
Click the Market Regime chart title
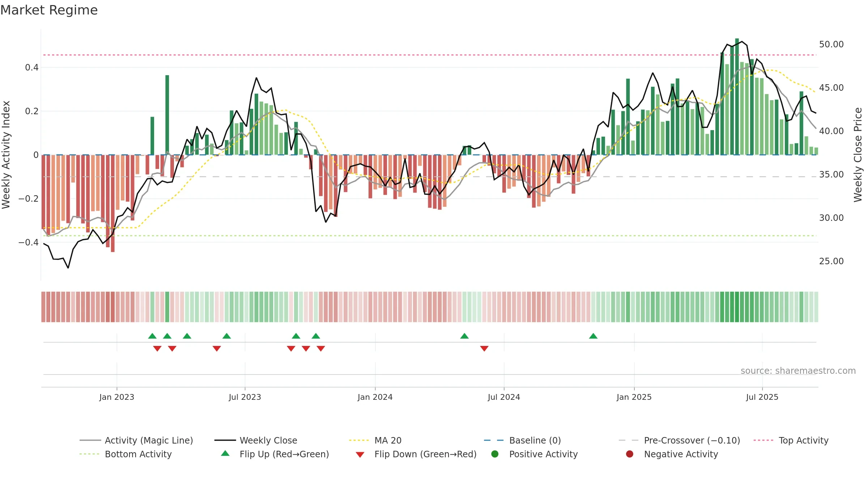pos(49,10)
